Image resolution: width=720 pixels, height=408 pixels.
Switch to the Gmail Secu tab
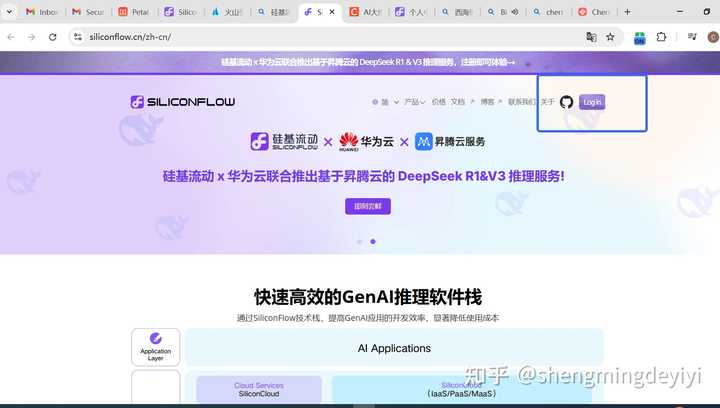tap(89, 12)
